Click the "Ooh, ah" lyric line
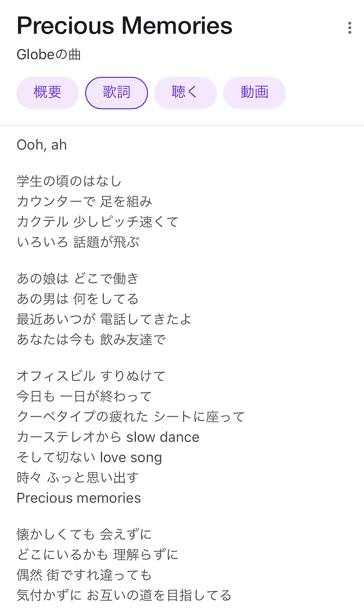 42,145
